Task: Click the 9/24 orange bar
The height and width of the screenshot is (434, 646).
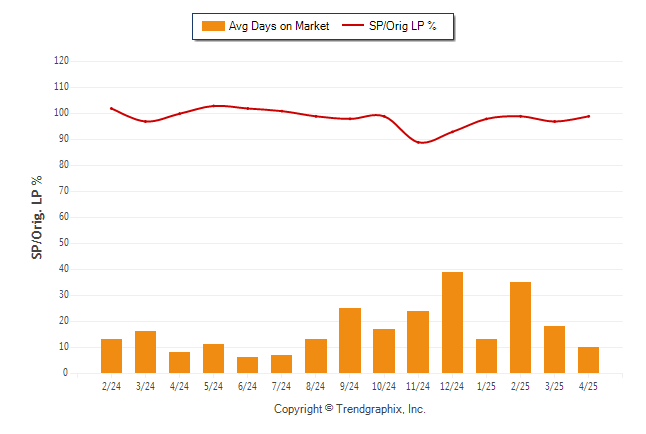Action: click(350, 340)
